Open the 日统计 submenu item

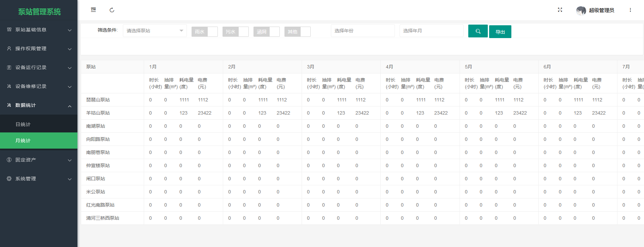click(x=39, y=124)
